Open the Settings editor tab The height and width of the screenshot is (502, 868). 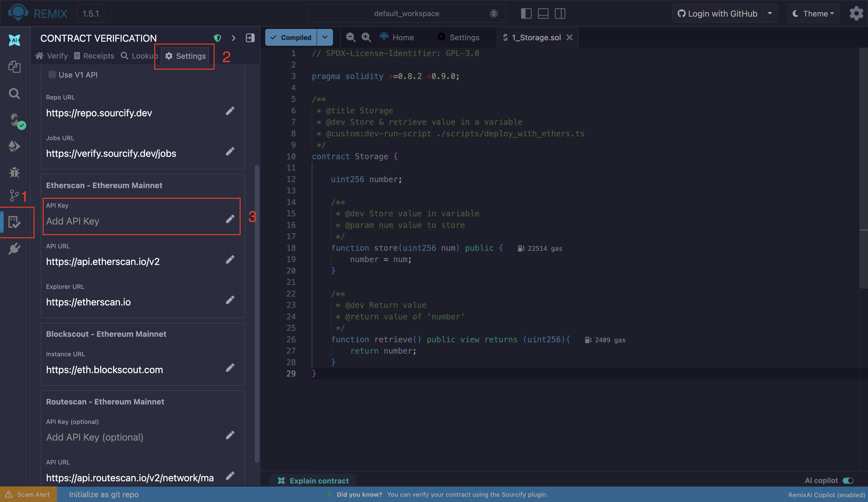[458, 37]
